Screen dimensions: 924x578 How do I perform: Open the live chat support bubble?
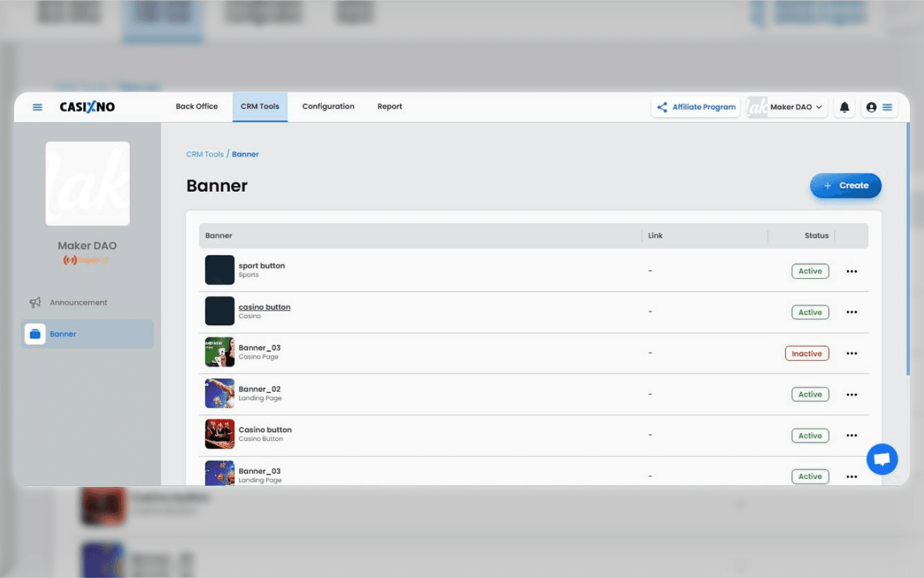[882, 459]
